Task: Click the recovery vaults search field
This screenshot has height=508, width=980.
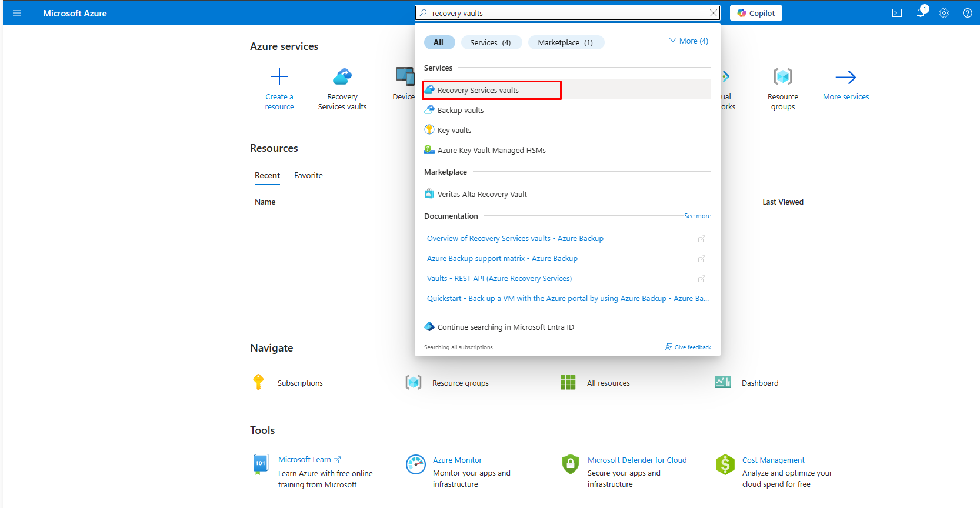Action: (x=568, y=13)
